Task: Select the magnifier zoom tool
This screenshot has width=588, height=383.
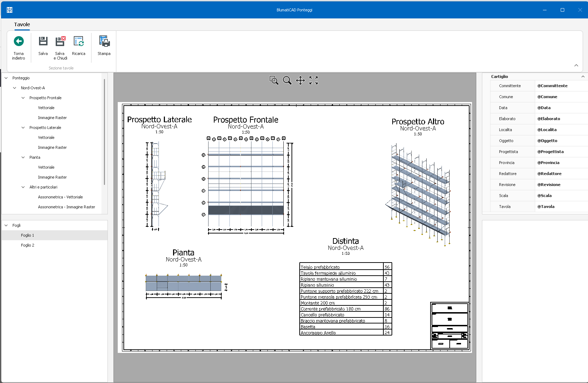Action: click(x=287, y=80)
